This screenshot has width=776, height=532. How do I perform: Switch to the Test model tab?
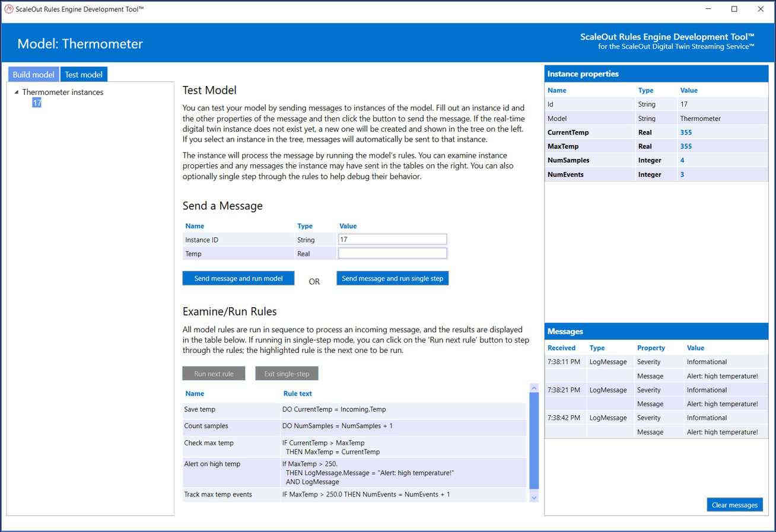point(84,74)
